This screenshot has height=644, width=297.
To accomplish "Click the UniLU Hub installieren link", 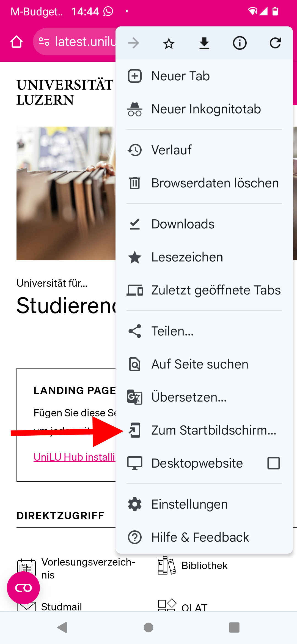I will [74, 457].
